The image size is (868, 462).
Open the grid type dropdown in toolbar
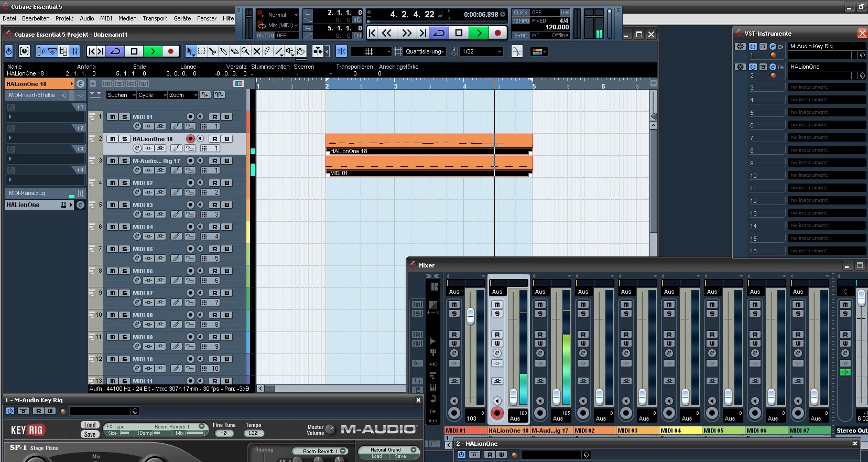[x=371, y=51]
